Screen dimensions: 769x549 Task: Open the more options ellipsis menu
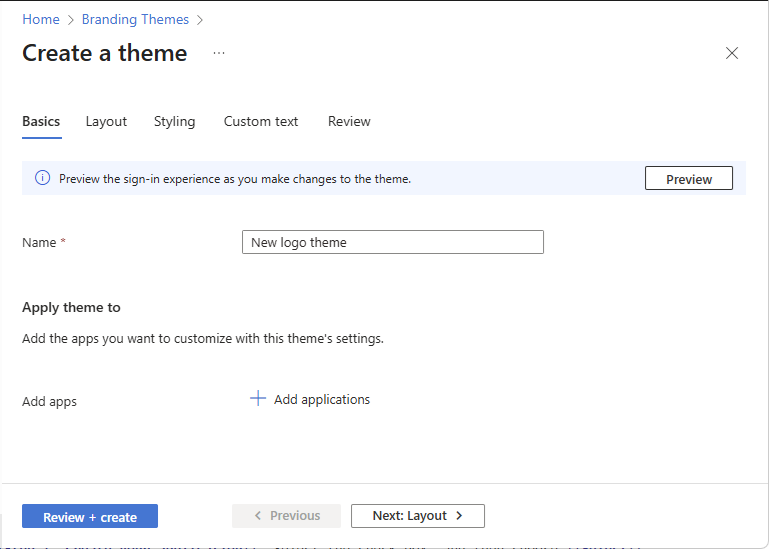219,53
